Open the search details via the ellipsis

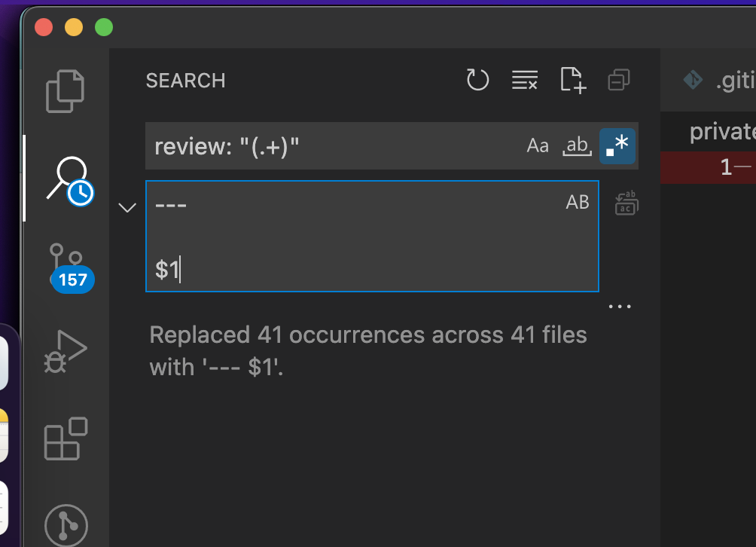619,305
